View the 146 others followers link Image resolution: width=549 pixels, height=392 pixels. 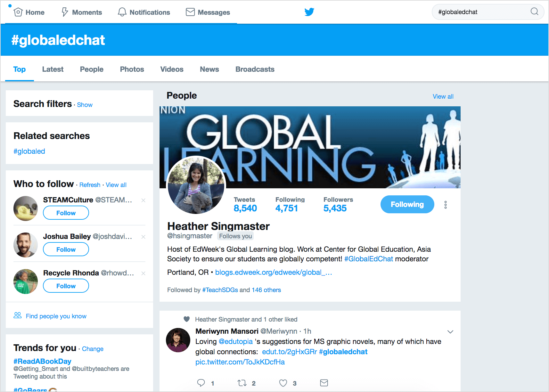pos(266,290)
